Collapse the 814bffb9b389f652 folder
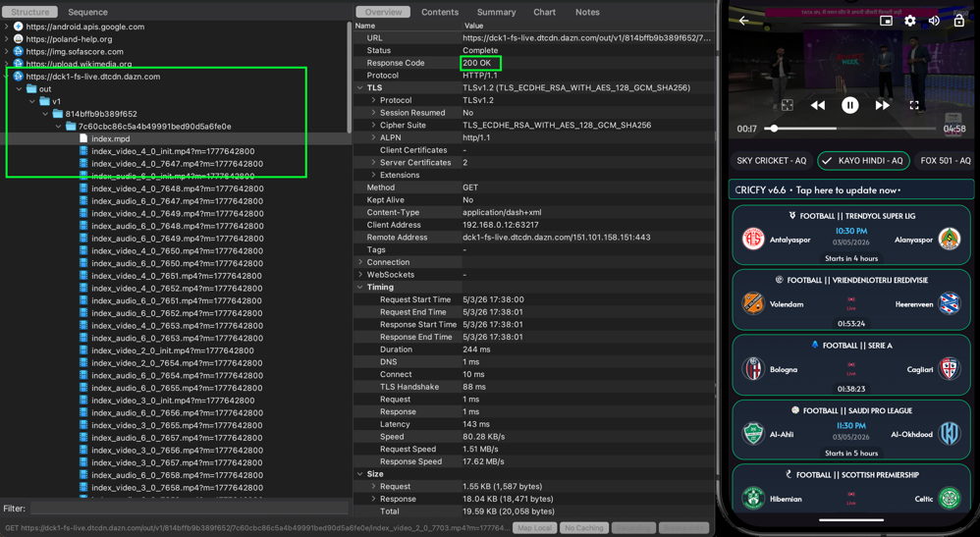The height and width of the screenshot is (537, 980). [45, 114]
